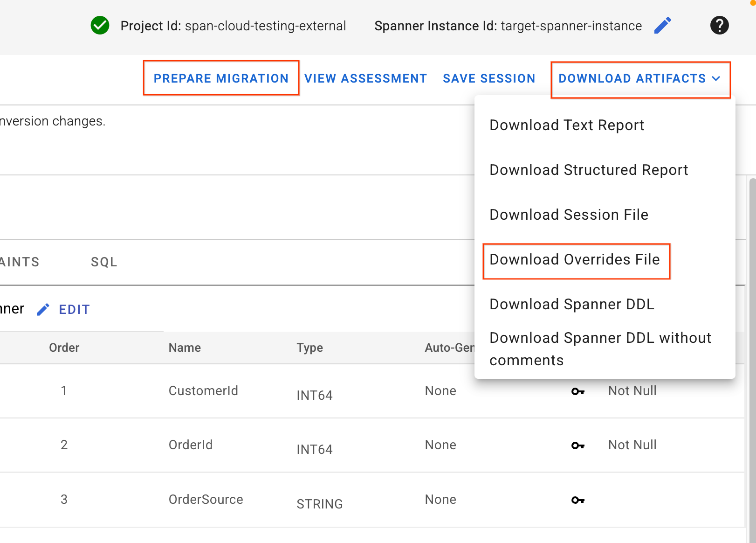Collapse the Download Artifacts dropdown
This screenshot has height=543, width=756.
coord(639,79)
